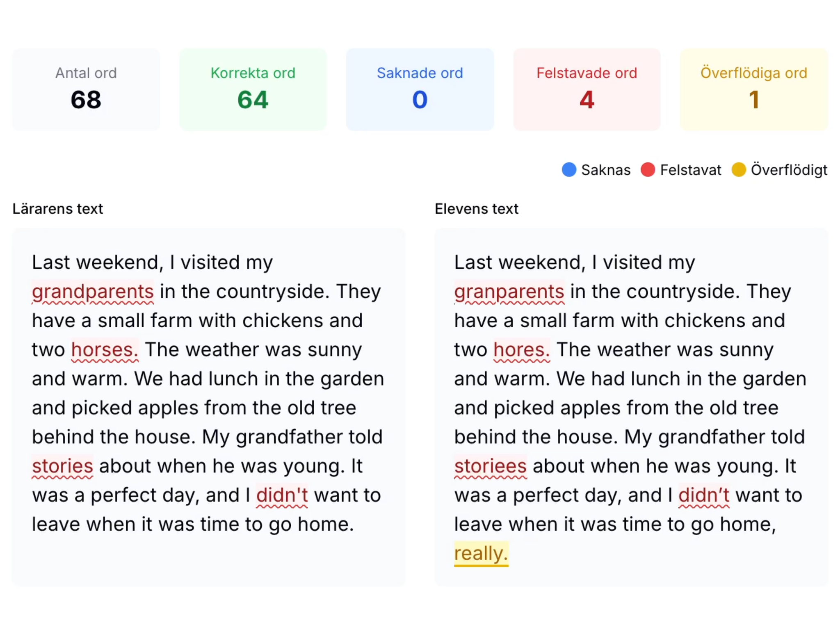
Task: Click 'grandparents' in the teacher's text
Action: pyautogui.click(x=93, y=292)
